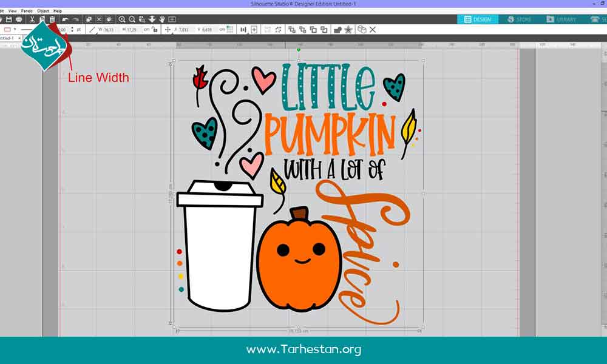Viewport: 607px width, 364px height.
Task: Click the Select All icon
Action: (x=89, y=19)
